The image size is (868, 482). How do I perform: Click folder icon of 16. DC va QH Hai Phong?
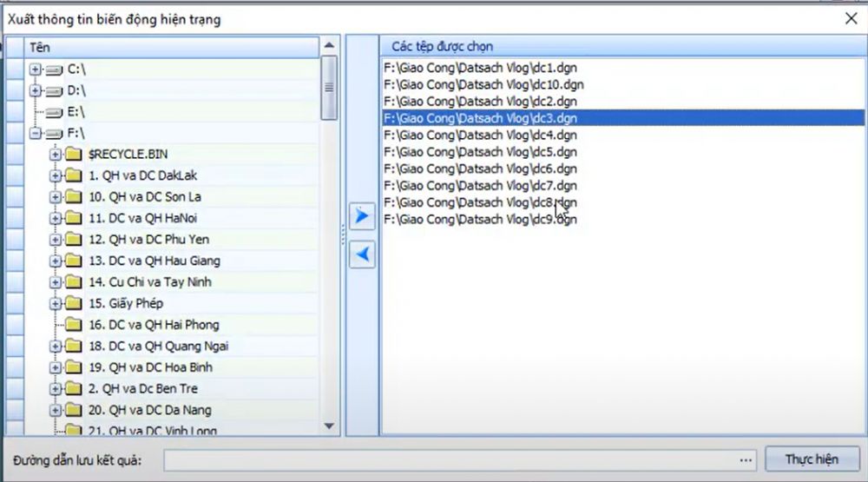pyautogui.click(x=73, y=325)
